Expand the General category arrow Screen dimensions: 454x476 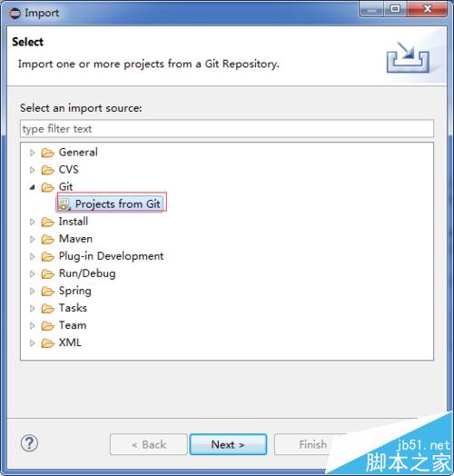tap(32, 153)
